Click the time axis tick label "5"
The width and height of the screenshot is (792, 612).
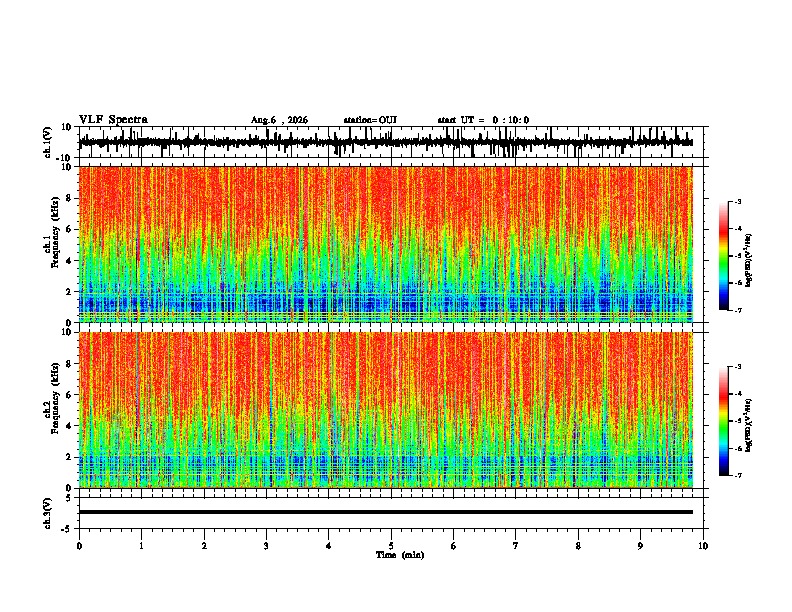tap(391, 546)
